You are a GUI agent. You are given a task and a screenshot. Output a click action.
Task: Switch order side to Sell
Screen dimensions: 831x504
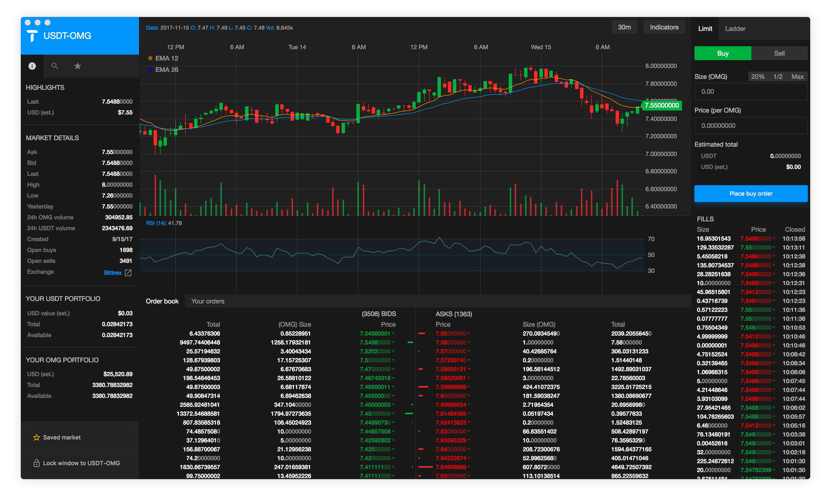pyautogui.click(x=779, y=53)
